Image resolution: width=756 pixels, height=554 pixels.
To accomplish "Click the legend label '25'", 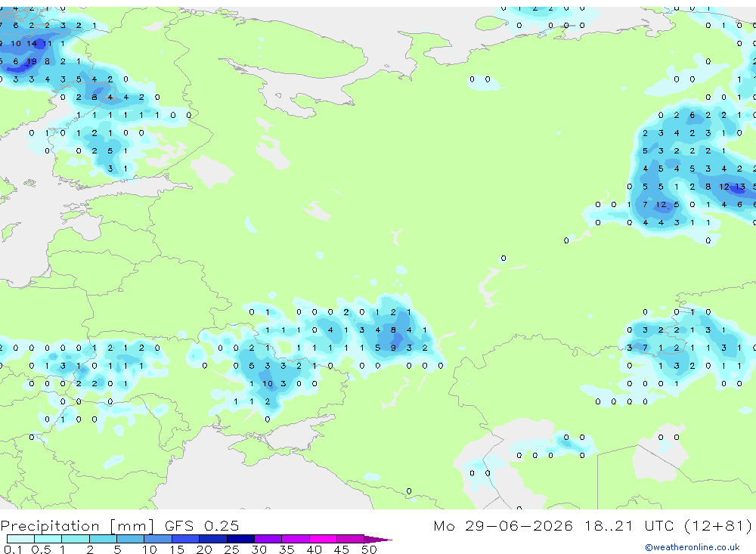I will [231, 549].
